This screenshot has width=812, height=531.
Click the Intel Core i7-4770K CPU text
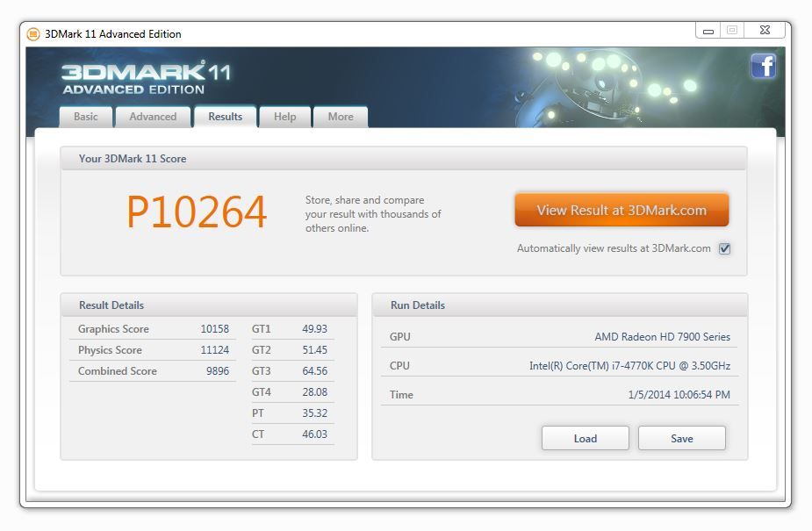click(629, 366)
